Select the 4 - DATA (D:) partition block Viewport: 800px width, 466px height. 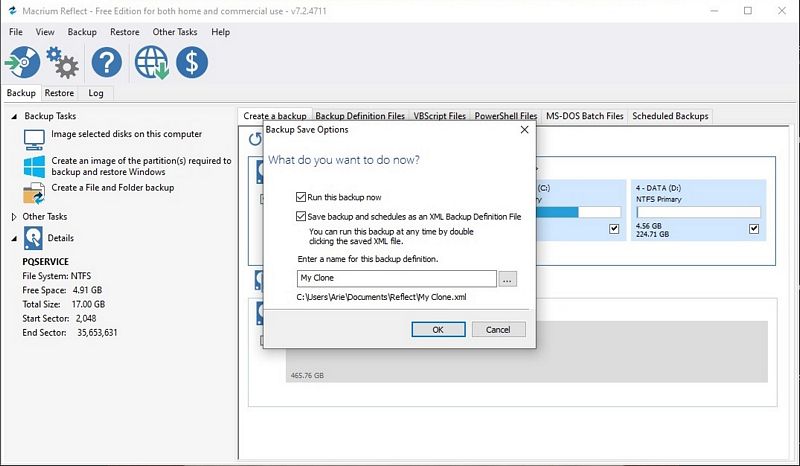tap(698, 210)
